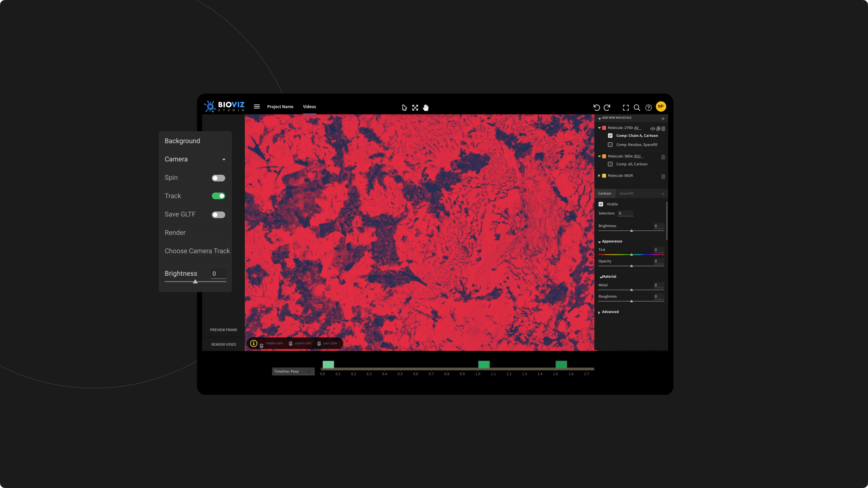
Task: Open the hamburger menu
Action: pyautogui.click(x=256, y=107)
